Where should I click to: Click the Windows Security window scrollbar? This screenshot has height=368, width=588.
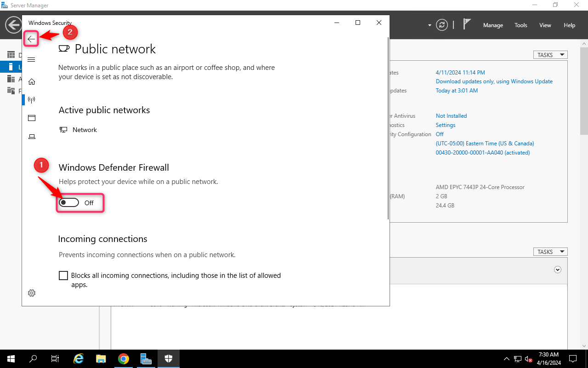pyautogui.click(x=389, y=129)
